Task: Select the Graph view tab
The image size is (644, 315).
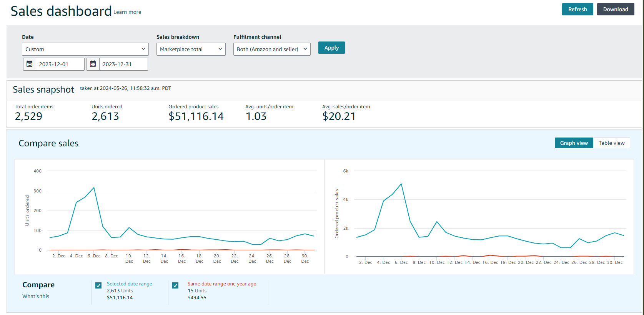Action: tap(574, 143)
